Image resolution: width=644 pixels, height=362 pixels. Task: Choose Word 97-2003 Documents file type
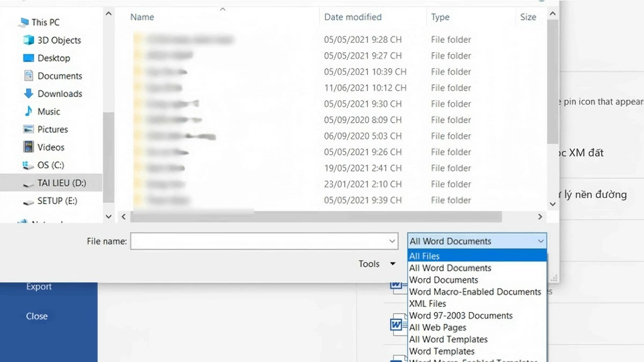(x=460, y=315)
